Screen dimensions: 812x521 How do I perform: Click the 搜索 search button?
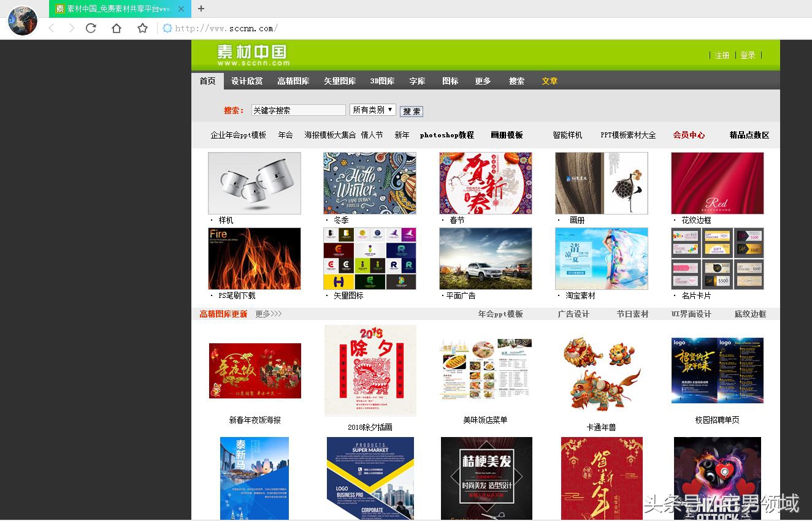point(411,111)
